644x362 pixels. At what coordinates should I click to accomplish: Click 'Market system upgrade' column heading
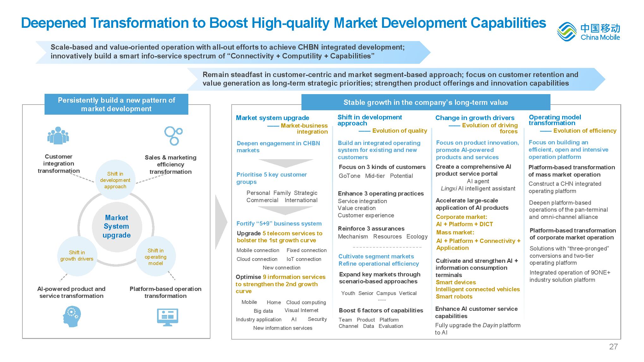point(272,118)
